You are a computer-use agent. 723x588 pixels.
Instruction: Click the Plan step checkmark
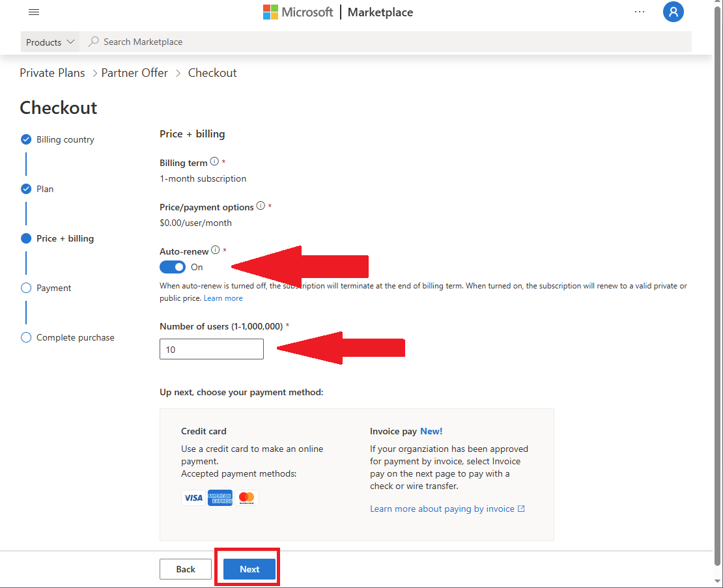[x=26, y=189]
